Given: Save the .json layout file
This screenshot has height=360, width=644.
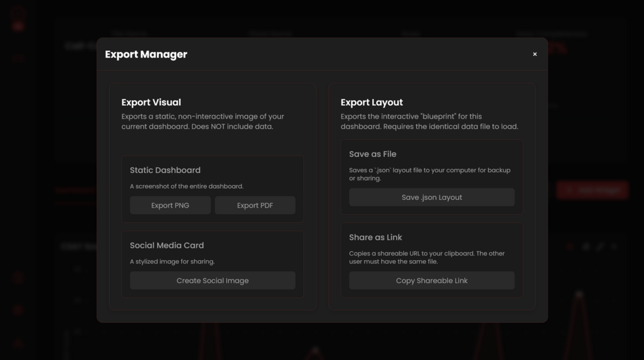Looking at the screenshot, I should (x=431, y=197).
